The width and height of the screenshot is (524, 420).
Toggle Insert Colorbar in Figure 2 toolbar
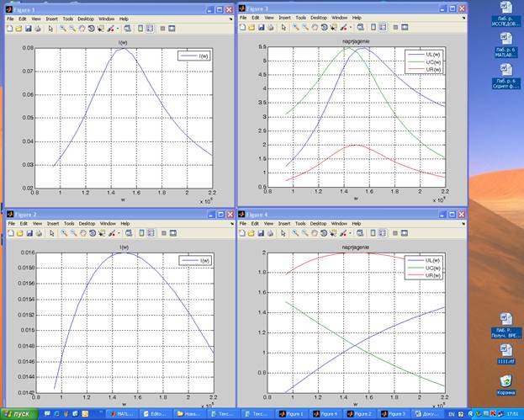(141, 233)
